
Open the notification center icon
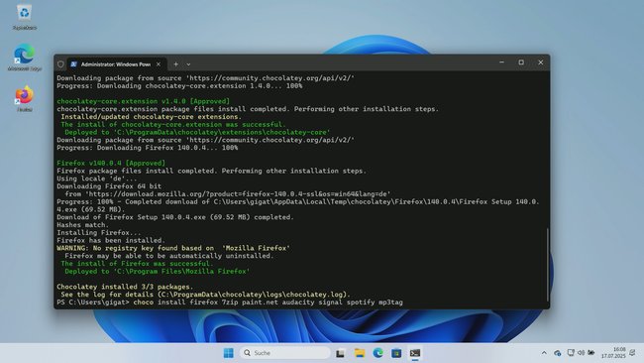pyautogui.click(x=633, y=353)
